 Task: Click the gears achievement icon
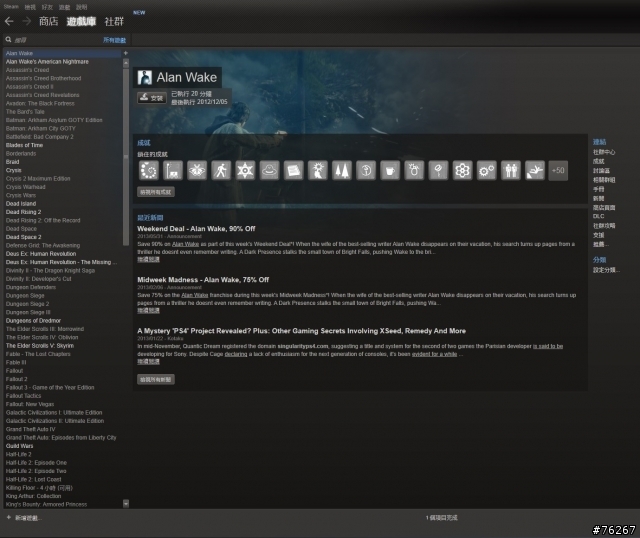487,170
